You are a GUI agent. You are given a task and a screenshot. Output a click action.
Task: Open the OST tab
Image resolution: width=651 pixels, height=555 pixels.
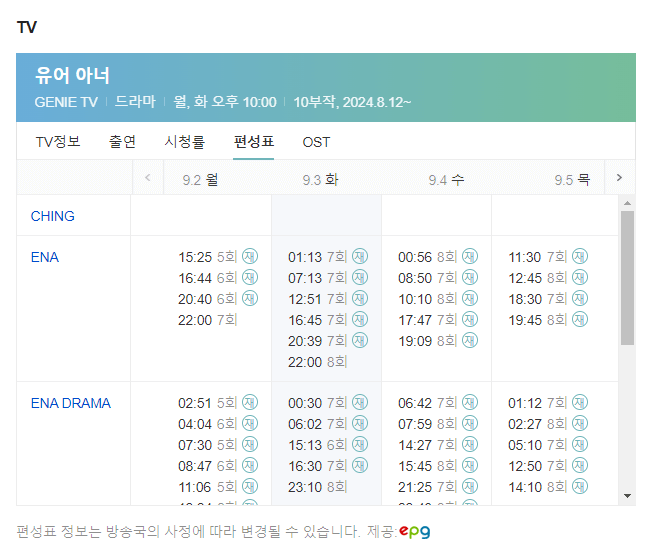(x=316, y=142)
